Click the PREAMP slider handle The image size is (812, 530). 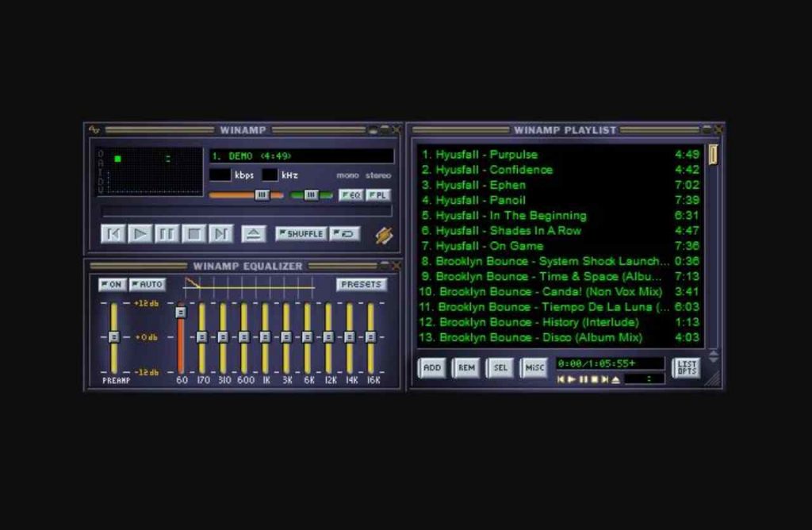pos(114,337)
